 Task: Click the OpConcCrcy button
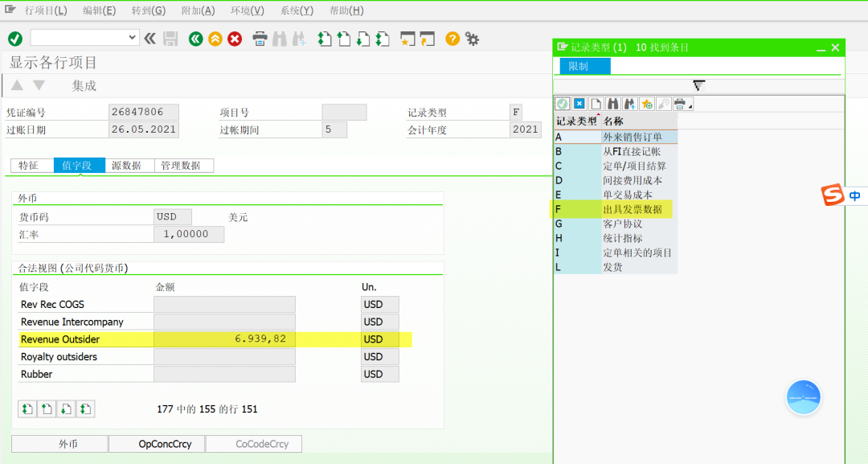tap(157, 444)
